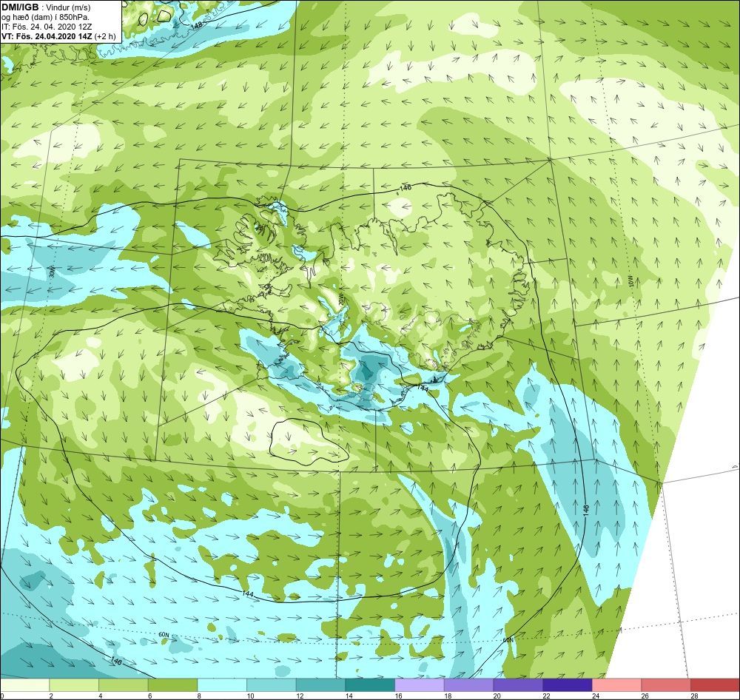Click the medium teal 12–14 m/s legend swatch
This screenshot has height=700, width=740.
(x=320, y=684)
